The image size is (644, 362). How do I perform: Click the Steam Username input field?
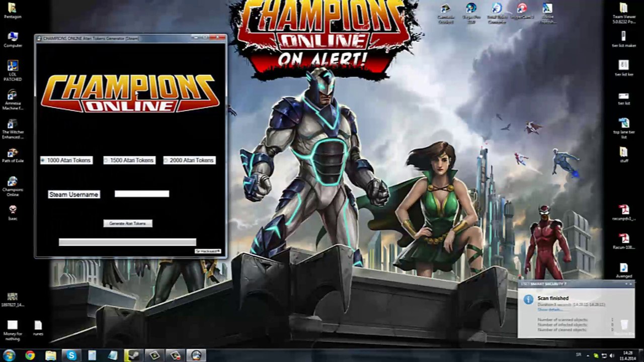[142, 194]
